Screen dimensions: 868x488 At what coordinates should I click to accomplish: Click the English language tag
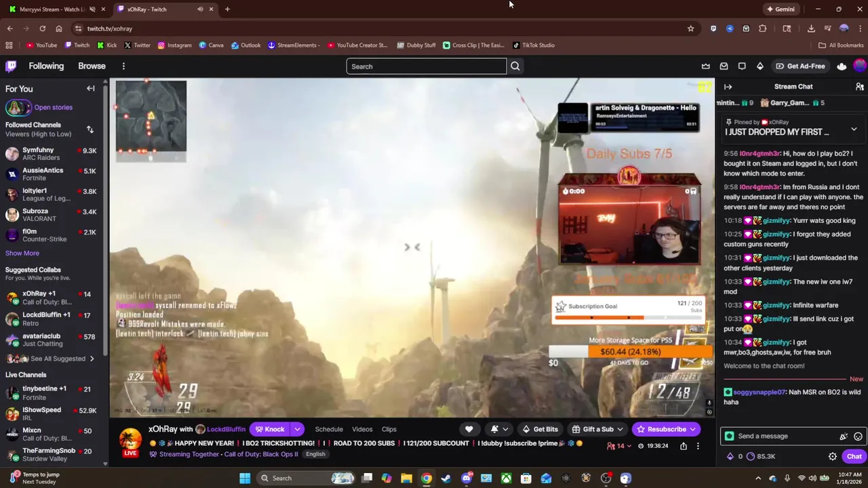coord(315,454)
